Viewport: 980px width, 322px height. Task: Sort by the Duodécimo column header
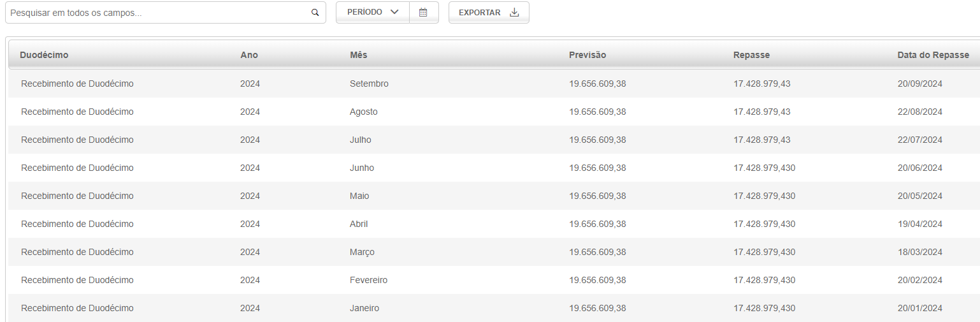(44, 55)
